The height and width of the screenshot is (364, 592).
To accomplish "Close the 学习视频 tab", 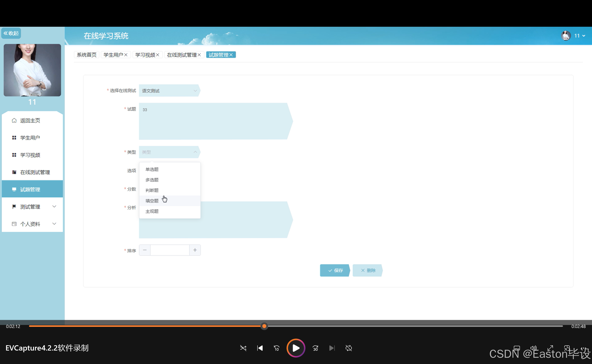I will [x=157, y=55].
